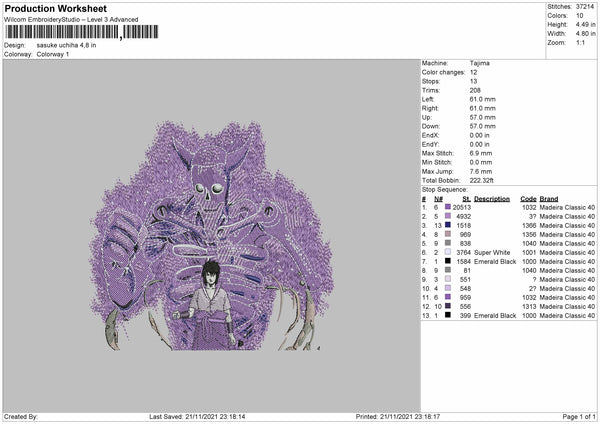This screenshot has height=424, width=600.
Task: Click the Colorway 1 value
Action: [x=53, y=54]
